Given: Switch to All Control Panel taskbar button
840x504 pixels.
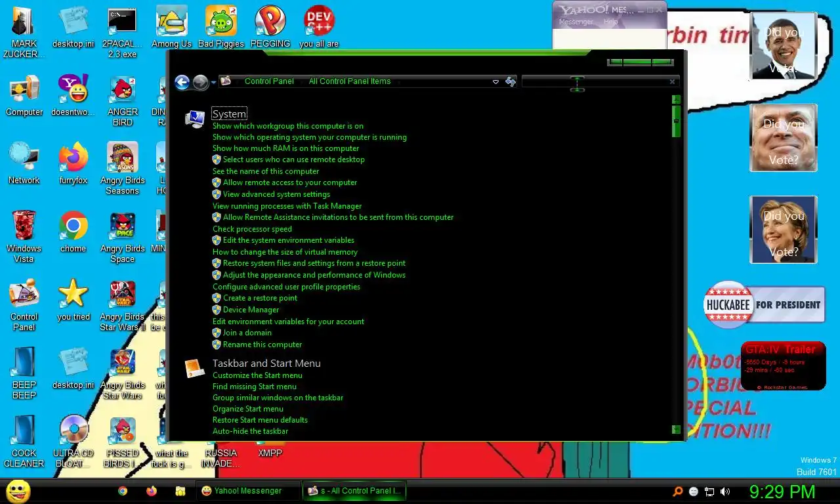Looking at the screenshot, I should (354, 491).
